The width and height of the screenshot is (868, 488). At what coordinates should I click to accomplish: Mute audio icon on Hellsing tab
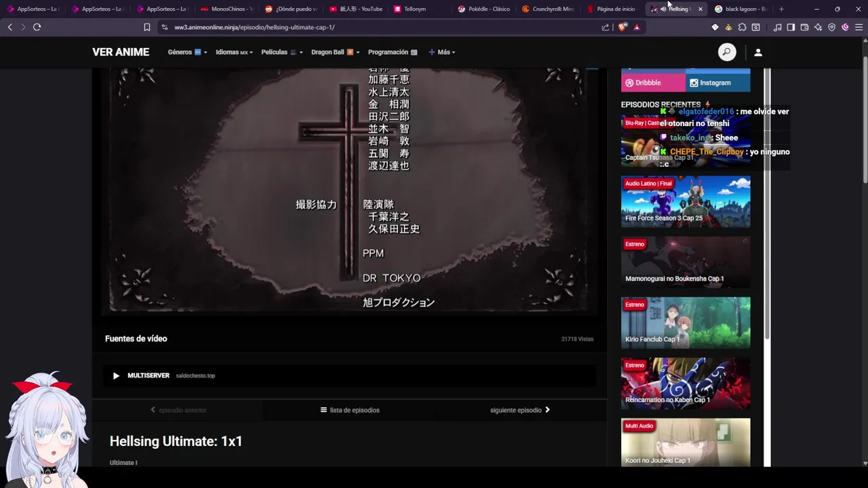pyautogui.click(x=663, y=9)
